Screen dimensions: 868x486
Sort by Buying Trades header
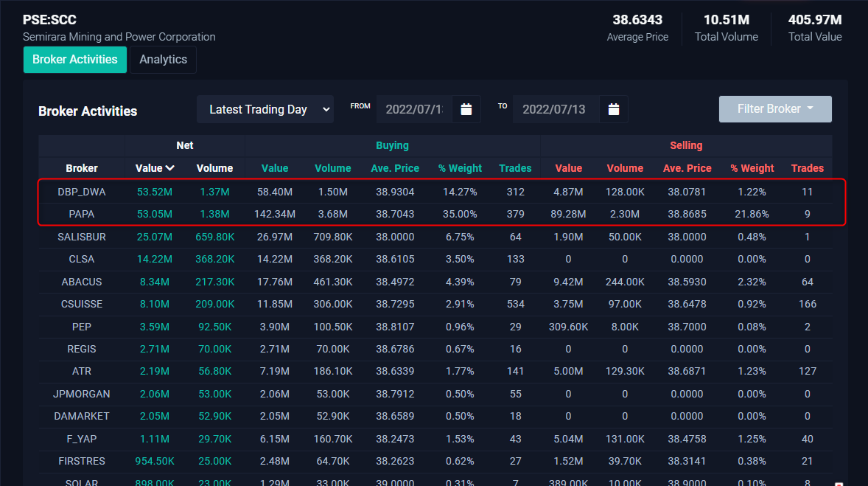coord(515,168)
